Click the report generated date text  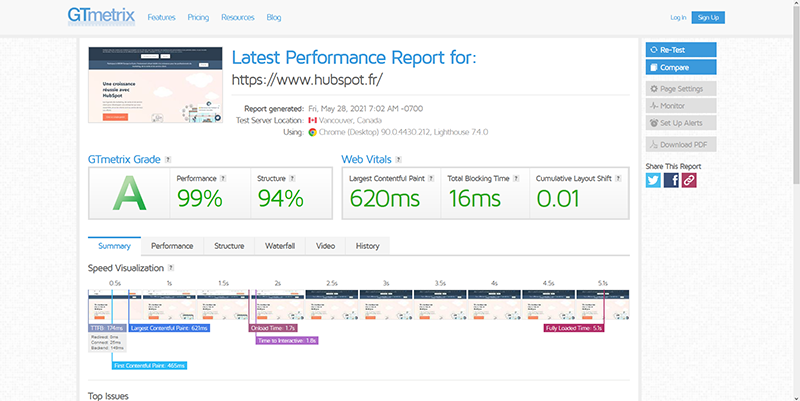[x=365, y=109]
